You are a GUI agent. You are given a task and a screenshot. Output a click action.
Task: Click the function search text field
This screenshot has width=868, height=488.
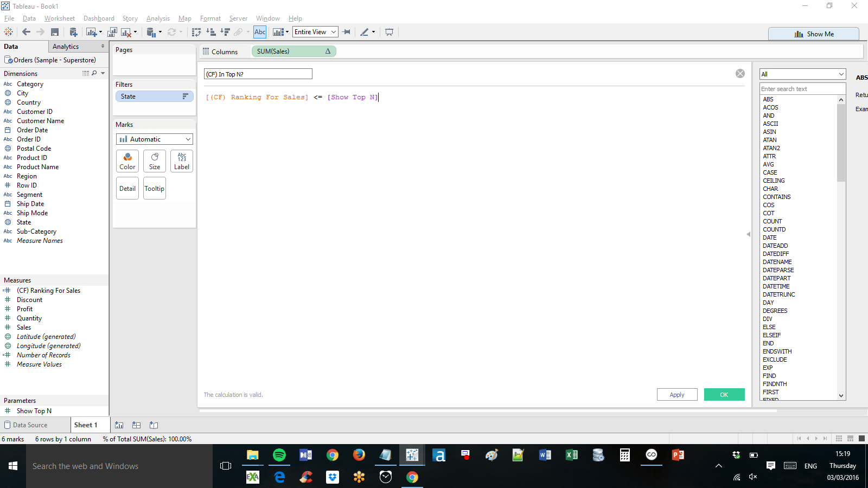802,89
